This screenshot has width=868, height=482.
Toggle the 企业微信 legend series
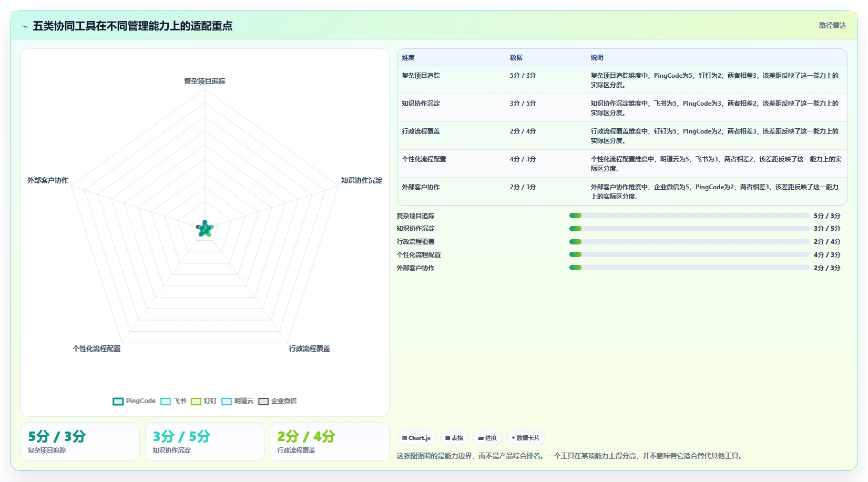278,401
